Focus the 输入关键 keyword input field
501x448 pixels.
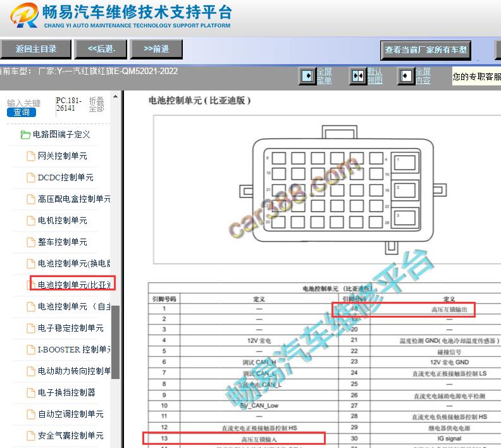pos(23,103)
